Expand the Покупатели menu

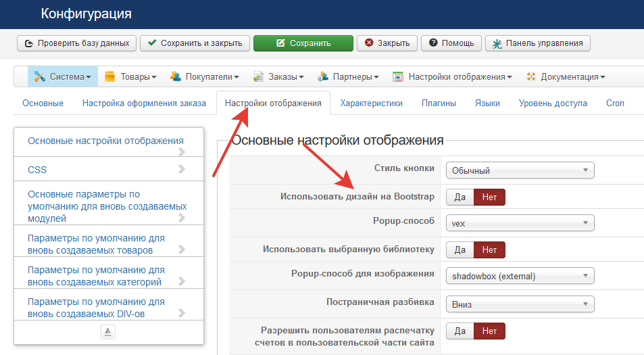click(x=205, y=76)
